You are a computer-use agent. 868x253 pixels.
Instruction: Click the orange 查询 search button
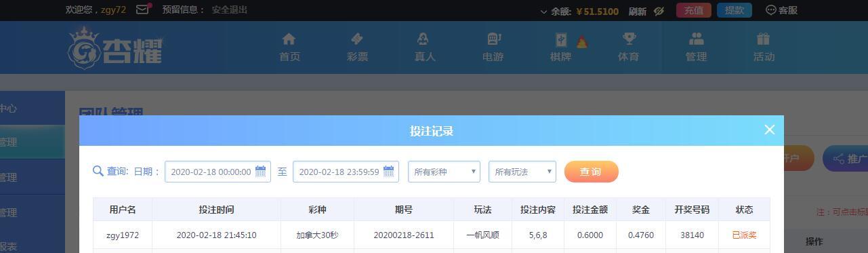592,172
